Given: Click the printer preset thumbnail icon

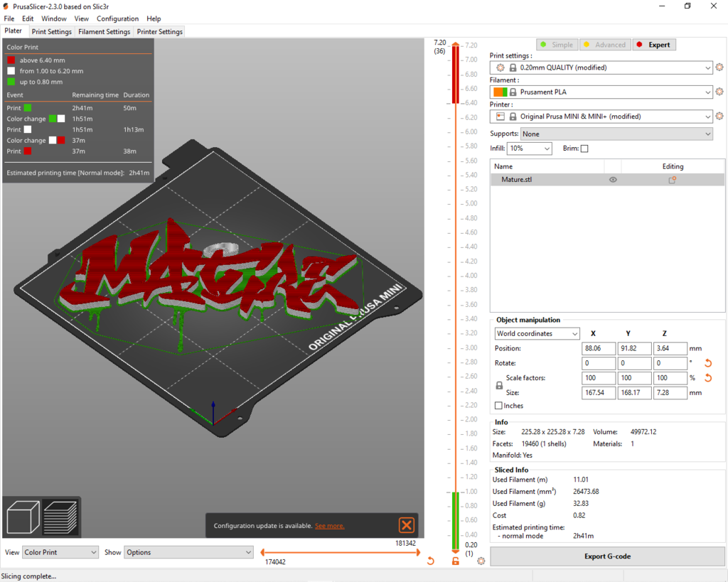Looking at the screenshot, I should 500,117.
